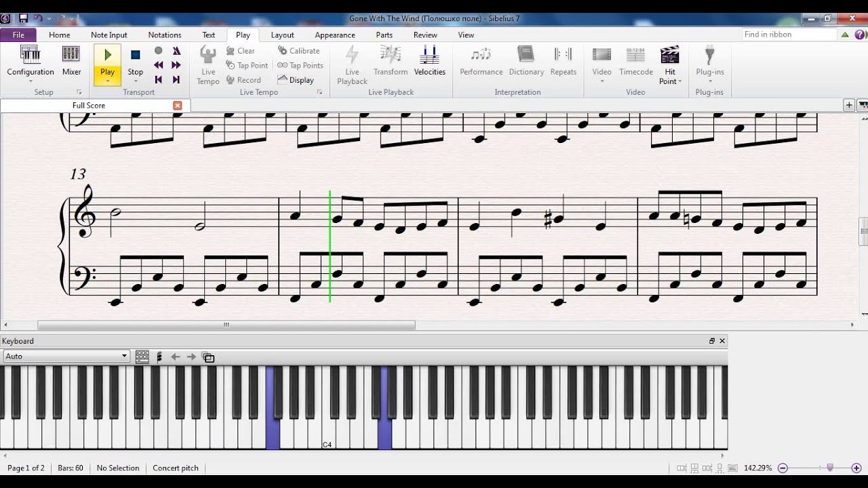This screenshot has width=868, height=488.
Task: Click the score horizontal scrollbar
Action: tap(226, 325)
